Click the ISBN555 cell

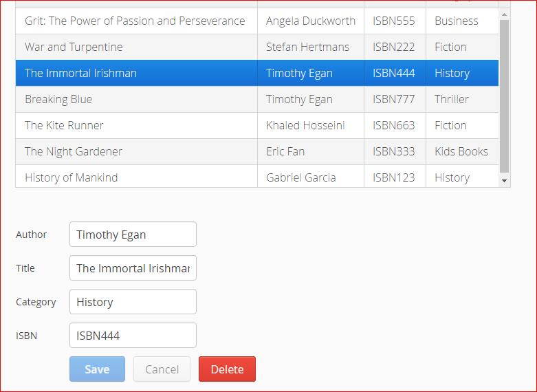(395, 21)
